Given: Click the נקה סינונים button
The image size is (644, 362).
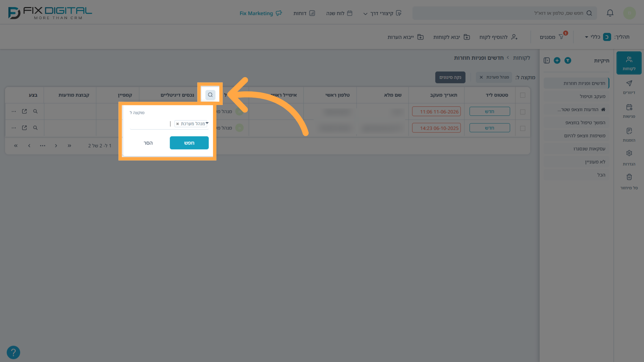Looking at the screenshot, I should click(x=450, y=77).
